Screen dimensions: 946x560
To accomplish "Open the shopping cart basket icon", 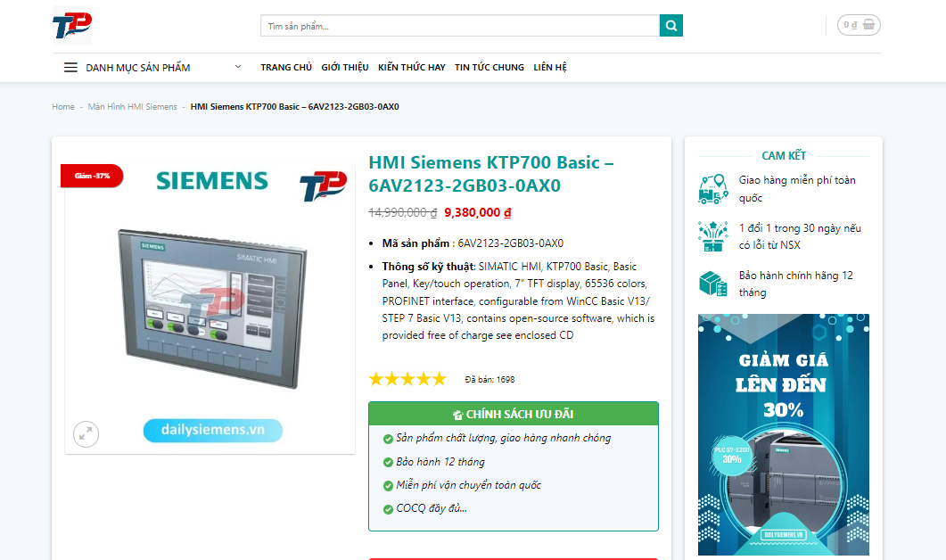I will coord(868,25).
